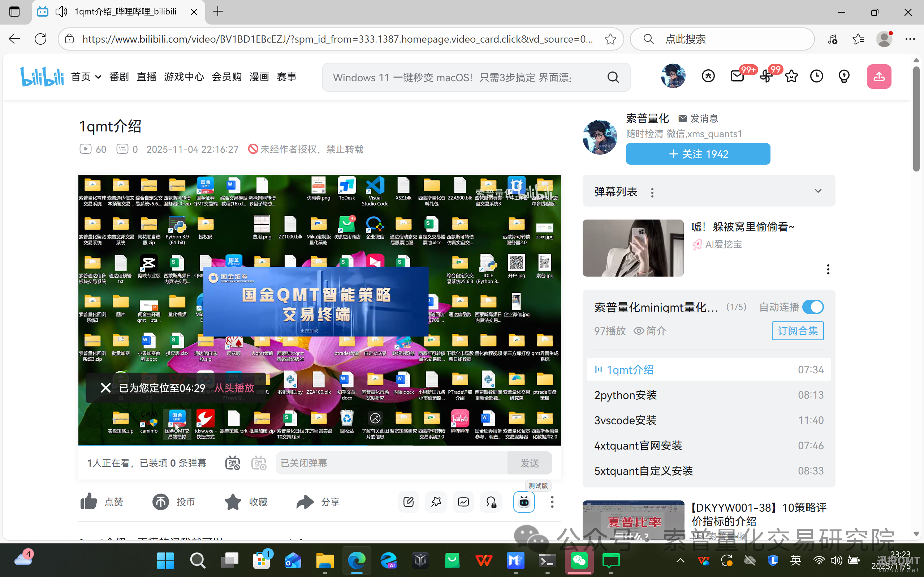The height and width of the screenshot is (577, 924).
Task: Open the danmaku list three-dot options menu
Action: tap(652, 193)
